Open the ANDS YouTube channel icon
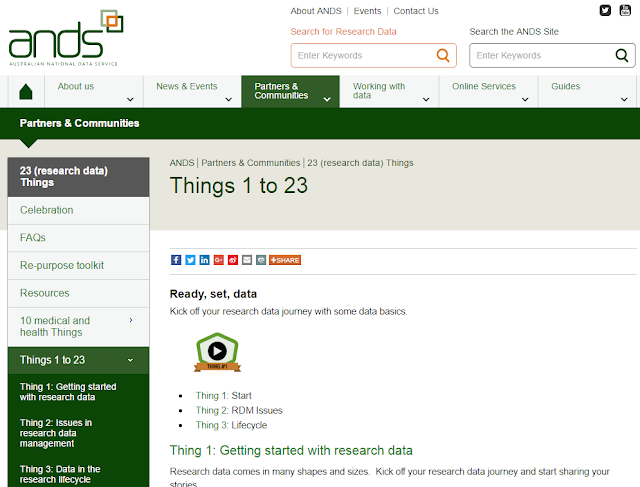The image size is (640, 487). point(625,10)
